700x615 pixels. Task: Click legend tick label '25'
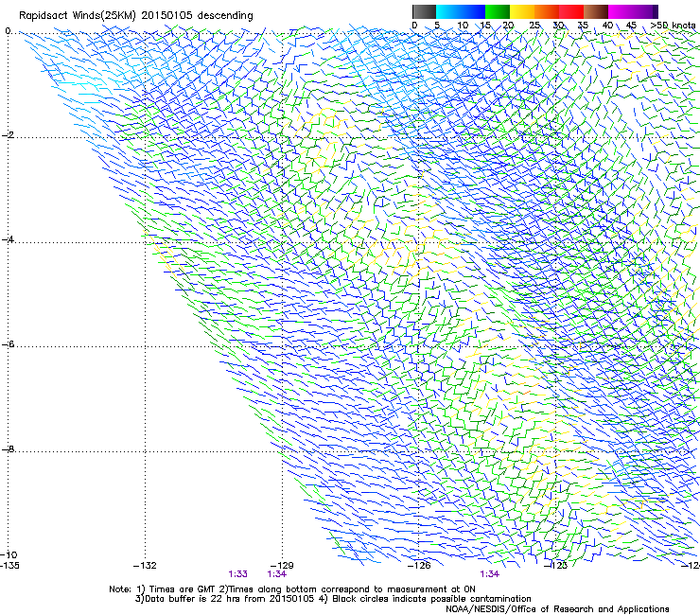(534, 26)
